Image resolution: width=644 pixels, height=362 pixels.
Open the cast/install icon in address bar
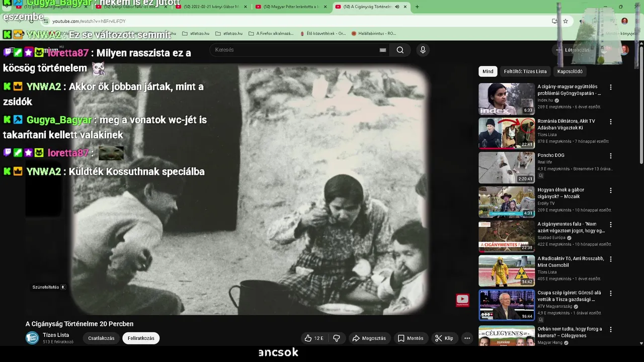click(554, 21)
